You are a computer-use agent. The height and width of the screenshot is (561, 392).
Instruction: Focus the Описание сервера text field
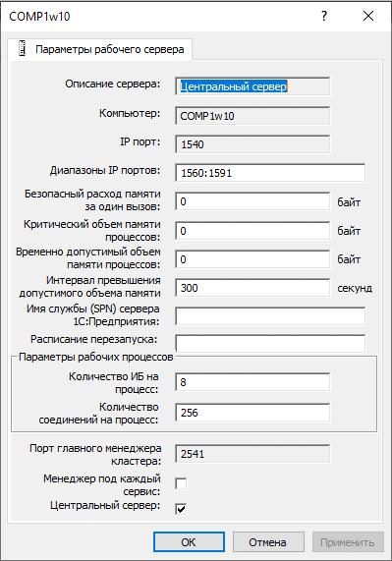click(x=252, y=86)
